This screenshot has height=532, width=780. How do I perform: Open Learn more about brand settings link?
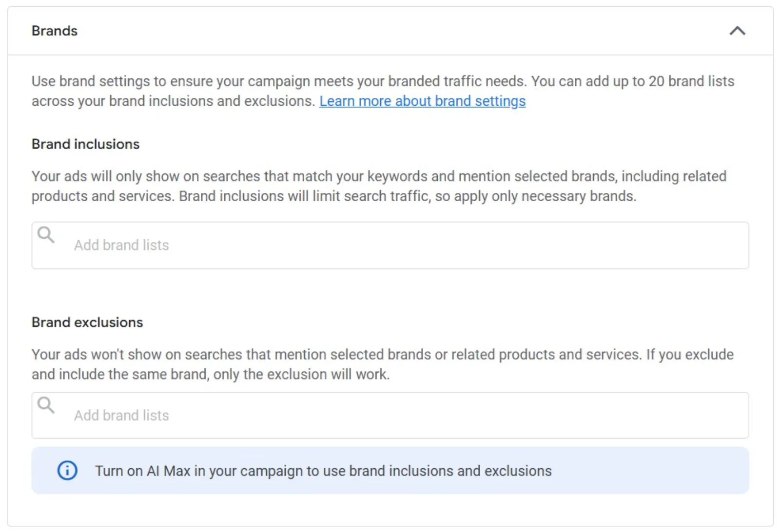(422, 101)
